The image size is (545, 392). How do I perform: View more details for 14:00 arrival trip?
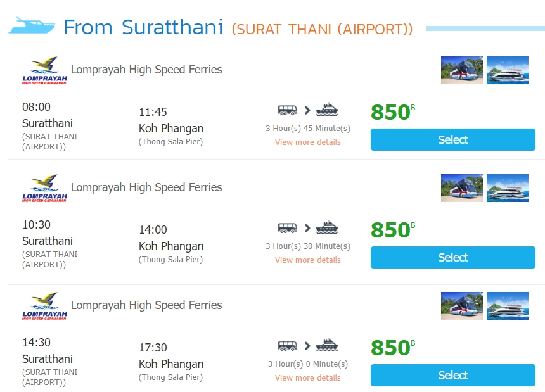pyautogui.click(x=307, y=260)
